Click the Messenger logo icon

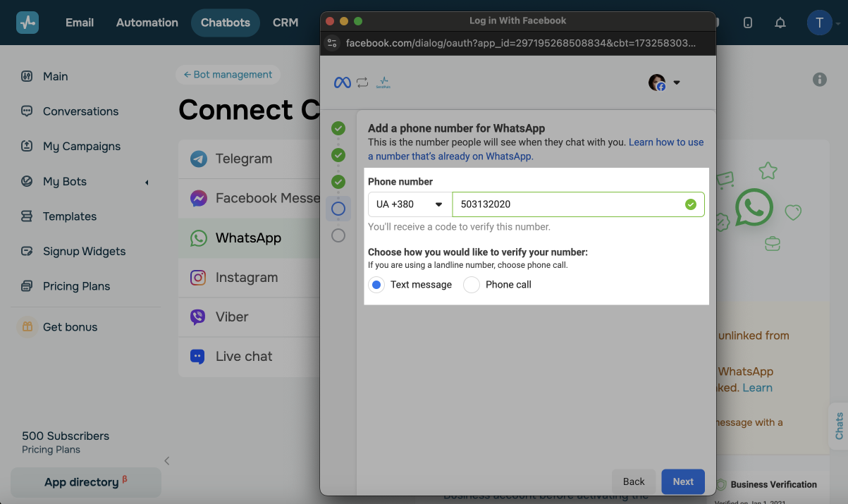198,198
